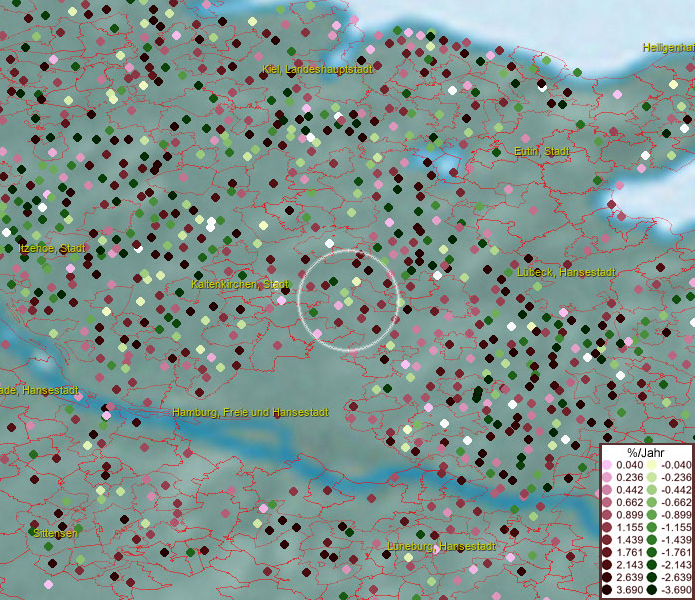Image resolution: width=695 pixels, height=600 pixels.
Task: Click the -1.439 dark green legend dot
Action: (x=652, y=540)
